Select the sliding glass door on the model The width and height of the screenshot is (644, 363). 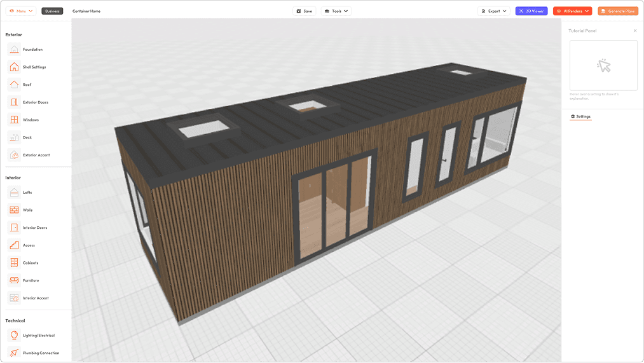(334, 207)
